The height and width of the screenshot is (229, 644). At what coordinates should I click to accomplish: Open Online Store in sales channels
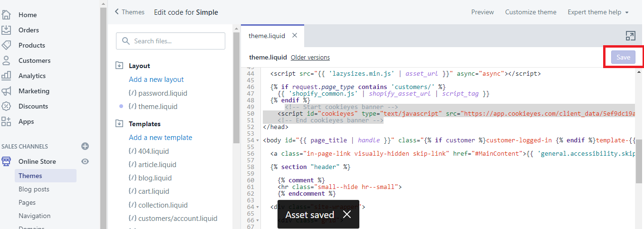37,161
